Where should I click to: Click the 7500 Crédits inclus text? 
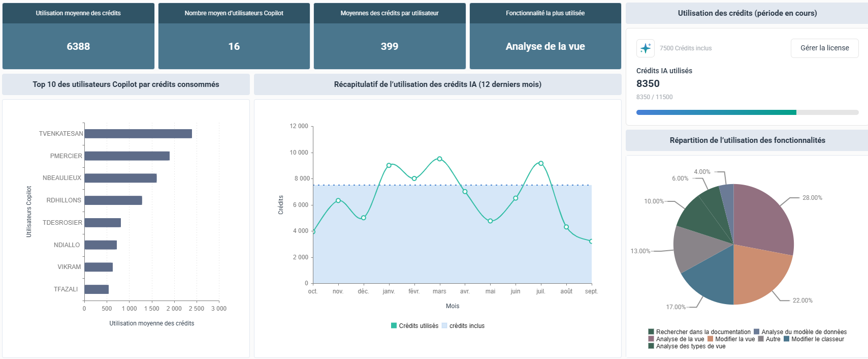click(x=686, y=48)
